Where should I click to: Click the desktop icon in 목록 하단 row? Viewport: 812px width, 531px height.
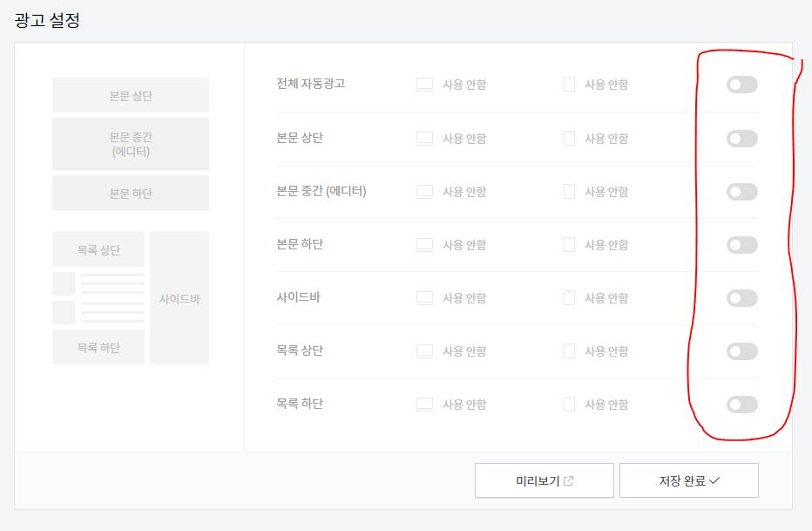(424, 405)
